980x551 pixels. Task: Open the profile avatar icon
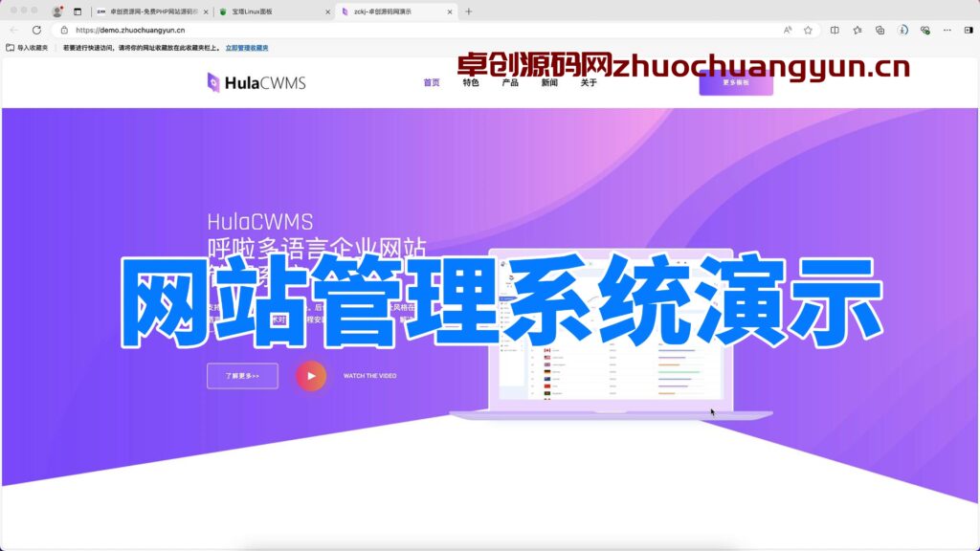tap(56, 11)
